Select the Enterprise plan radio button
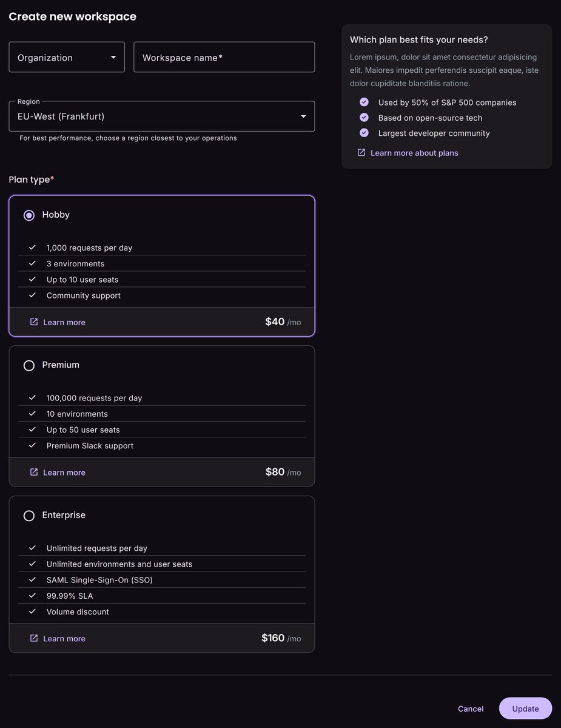Viewport: 561px width, 728px height. coord(29,516)
